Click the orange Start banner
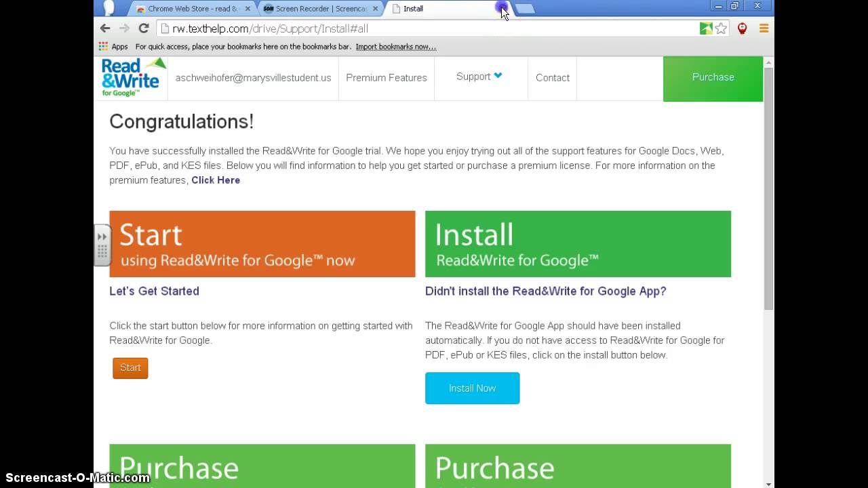This screenshot has height=488, width=868. [x=262, y=244]
